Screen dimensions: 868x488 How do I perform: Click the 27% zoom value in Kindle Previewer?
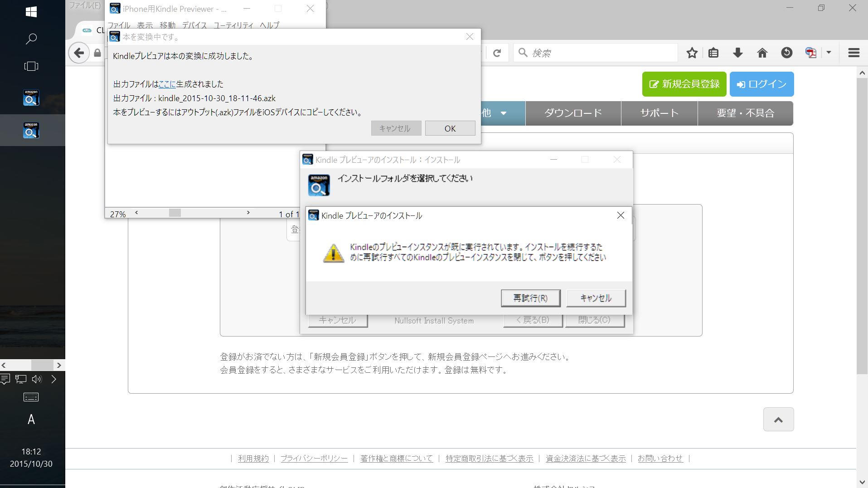click(x=118, y=214)
